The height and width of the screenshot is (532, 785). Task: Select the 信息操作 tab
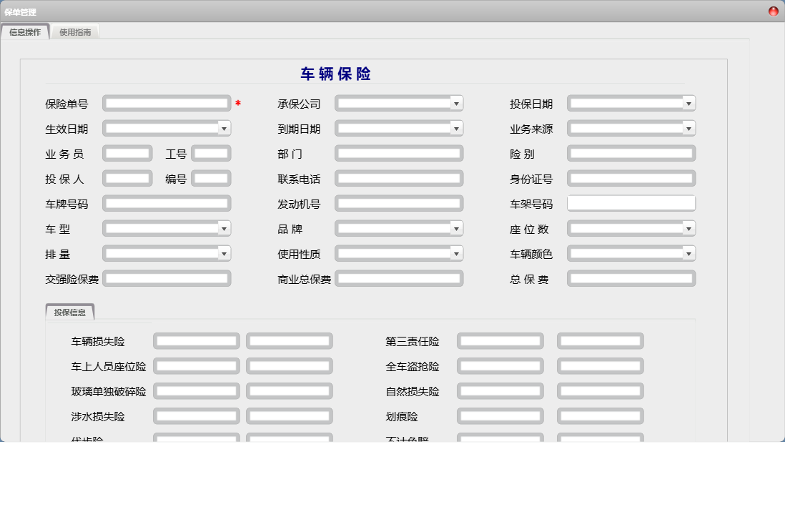(26, 31)
